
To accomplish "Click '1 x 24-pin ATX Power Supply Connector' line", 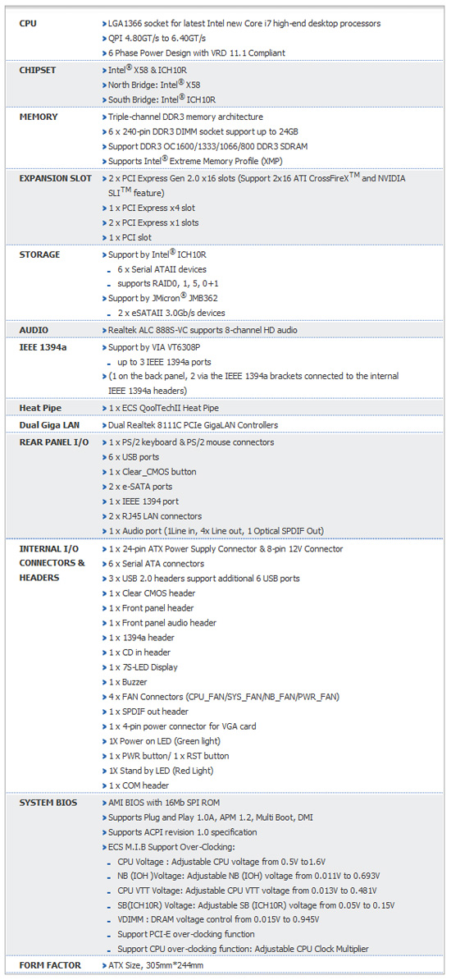I will [x=225, y=549].
